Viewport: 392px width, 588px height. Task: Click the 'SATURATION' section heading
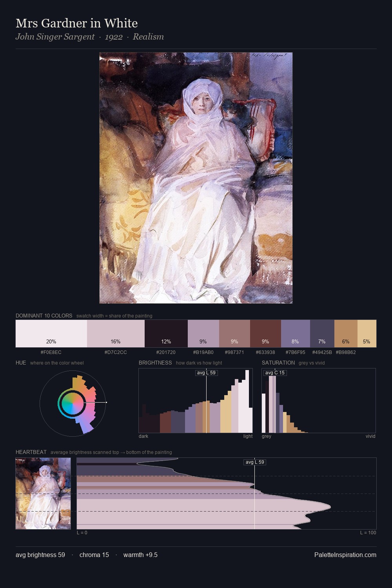coord(278,363)
